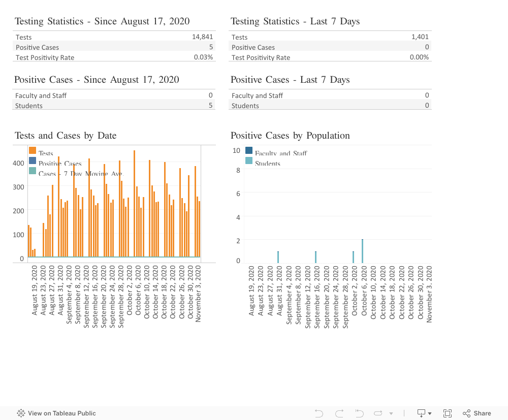Select the orange Tests legend swatch
The image size is (508, 420).
pos(33,151)
